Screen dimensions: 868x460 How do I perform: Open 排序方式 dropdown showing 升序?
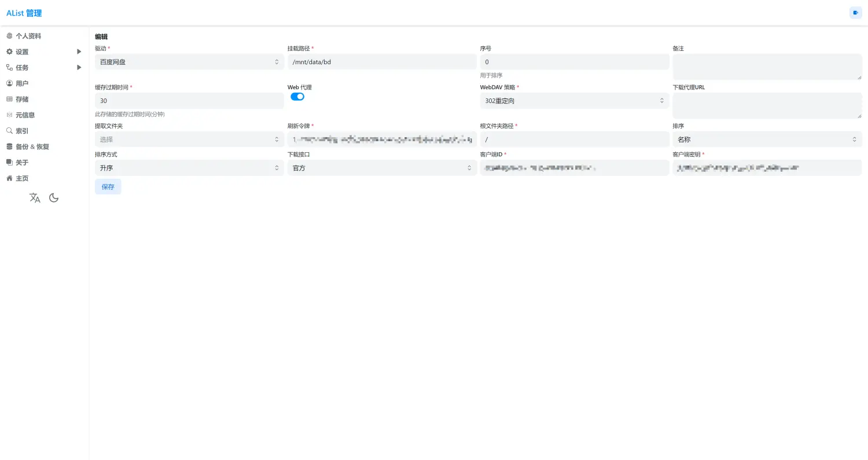tap(189, 168)
